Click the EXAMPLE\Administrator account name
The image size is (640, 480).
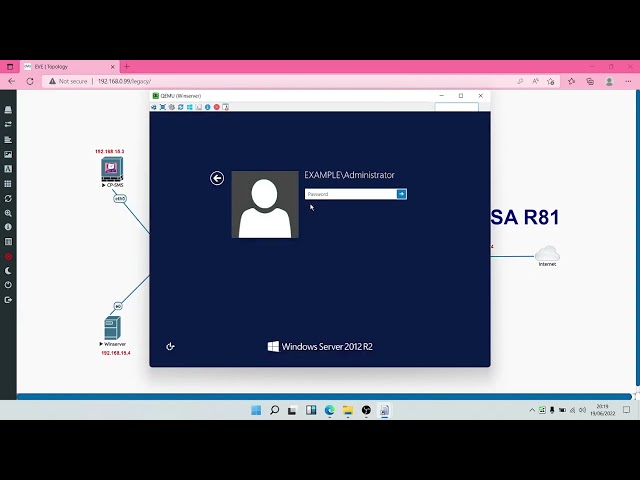pos(349,175)
